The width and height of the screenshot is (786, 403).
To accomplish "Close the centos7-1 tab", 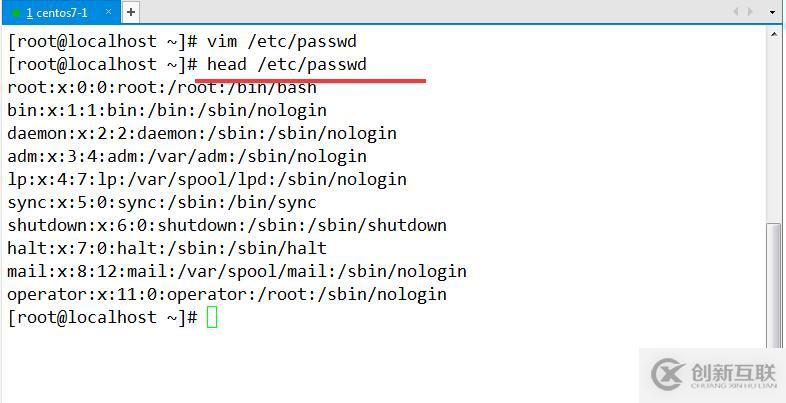I will point(108,13).
